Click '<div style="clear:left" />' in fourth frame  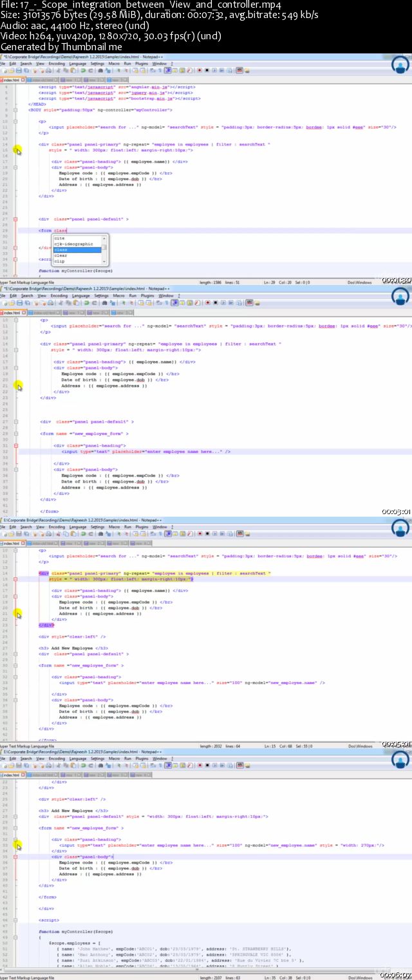coord(72,799)
